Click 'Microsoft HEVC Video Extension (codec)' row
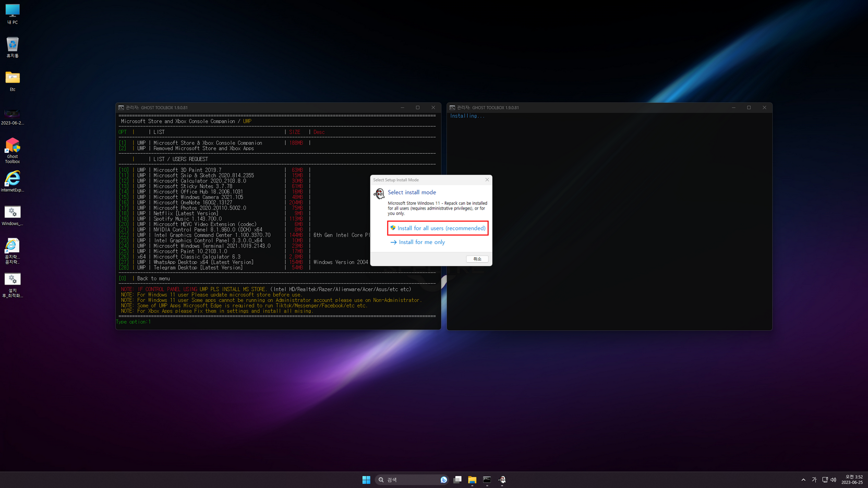This screenshot has width=868, height=488. tap(214, 224)
